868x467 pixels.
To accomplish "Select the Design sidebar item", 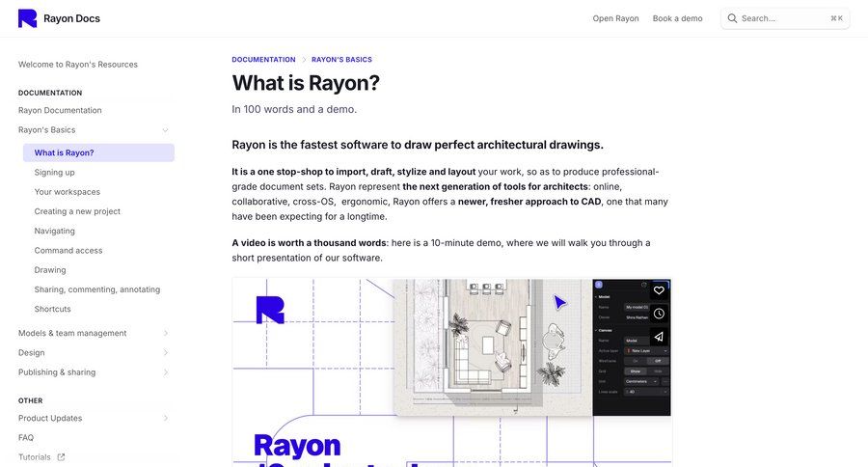I will point(31,353).
